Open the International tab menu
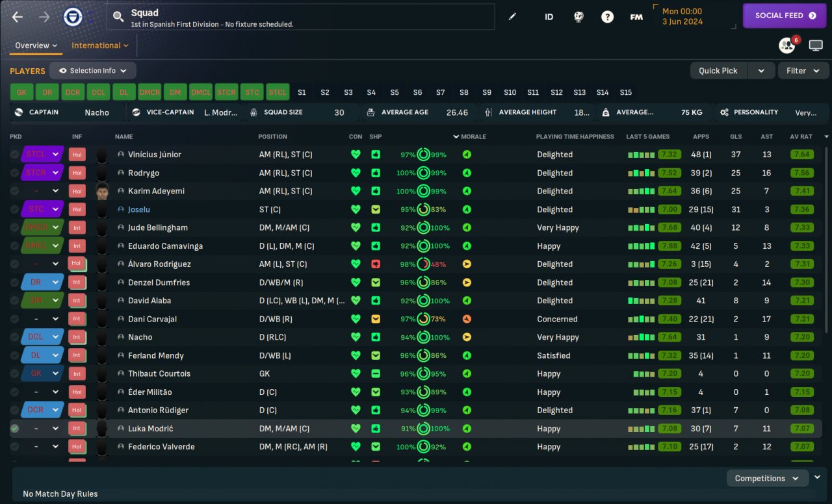Image resolution: width=832 pixels, height=504 pixels. [x=100, y=45]
